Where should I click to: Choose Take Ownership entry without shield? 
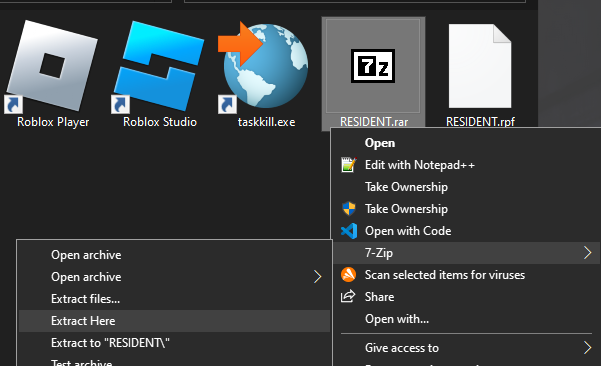466,187
